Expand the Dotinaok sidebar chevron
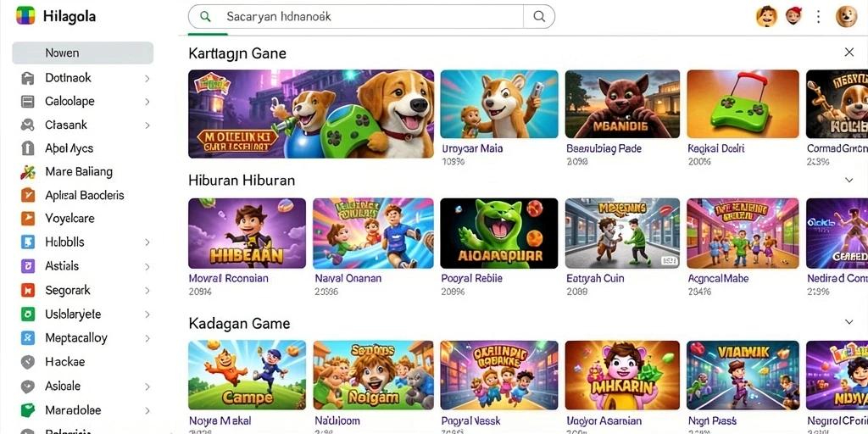This screenshot has width=868, height=434. click(147, 79)
